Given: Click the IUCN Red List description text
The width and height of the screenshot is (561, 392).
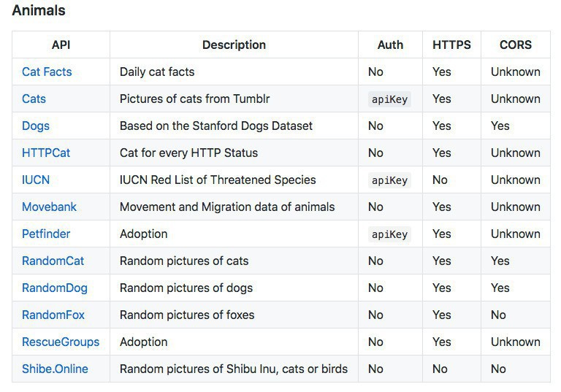Looking at the screenshot, I should tap(218, 180).
